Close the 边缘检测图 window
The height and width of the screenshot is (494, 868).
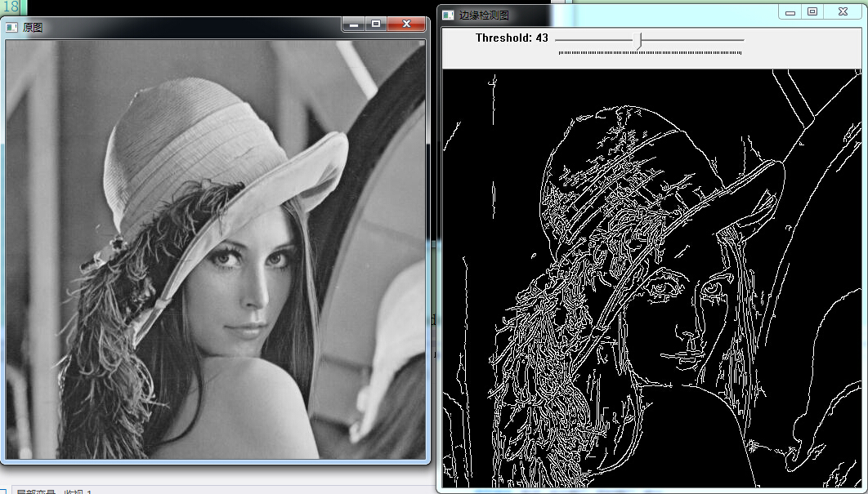(842, 12)
